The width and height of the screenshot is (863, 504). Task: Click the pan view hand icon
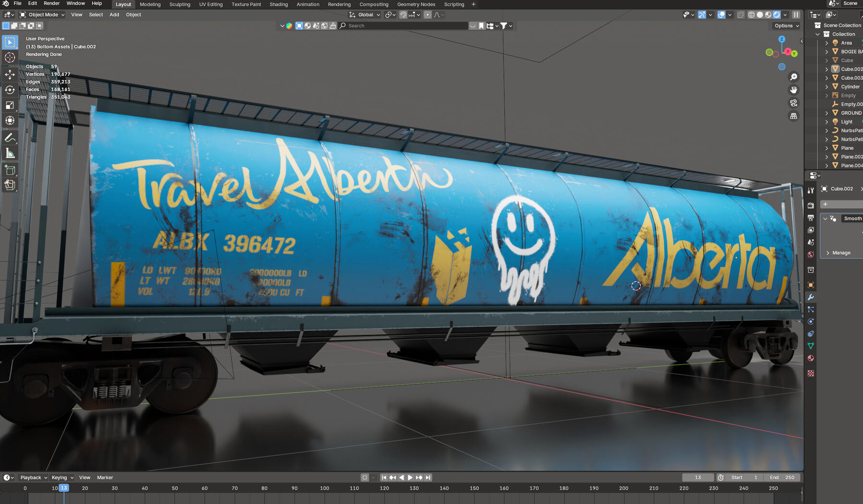pos(793,90)
